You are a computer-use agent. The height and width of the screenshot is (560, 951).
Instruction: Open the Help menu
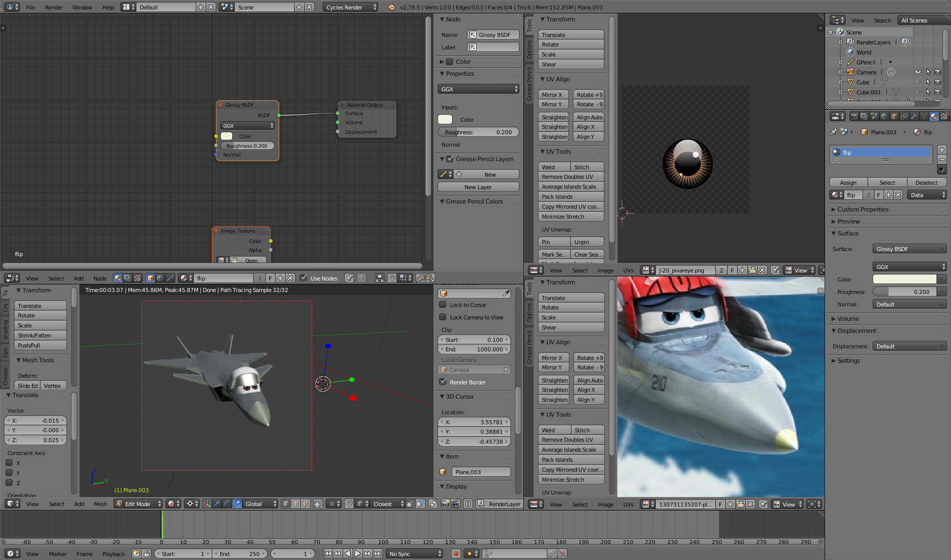click(108, 7)
